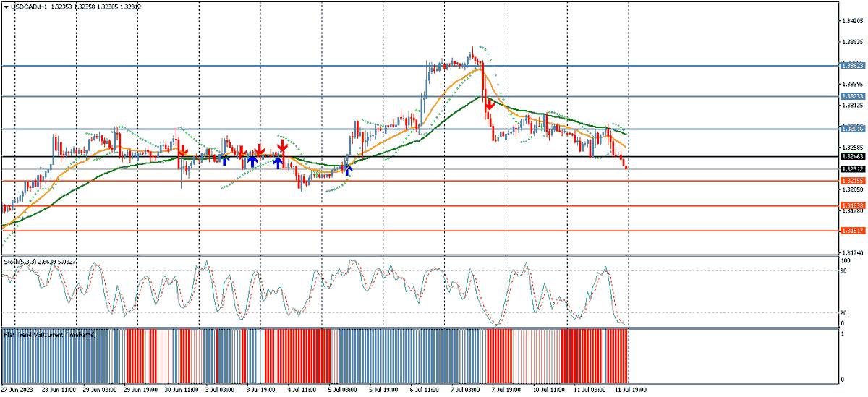Click the 1.31240 price axis value

point(853,253)
